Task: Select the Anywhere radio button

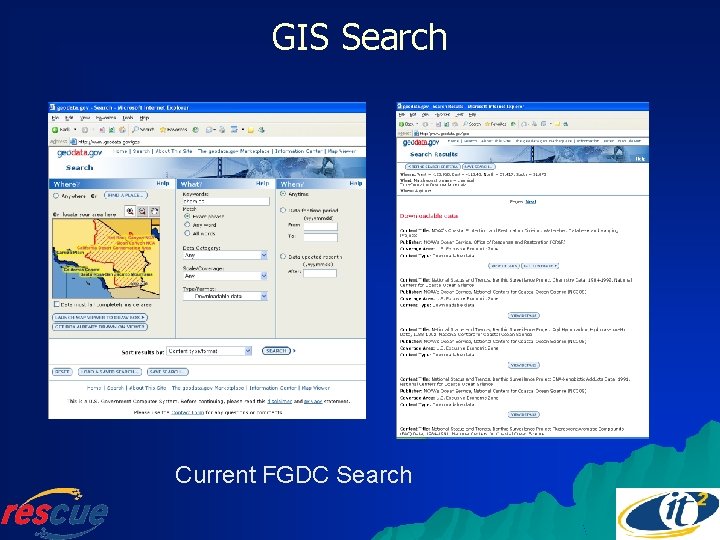Action: pyautogui.click(x=56, y=196)
